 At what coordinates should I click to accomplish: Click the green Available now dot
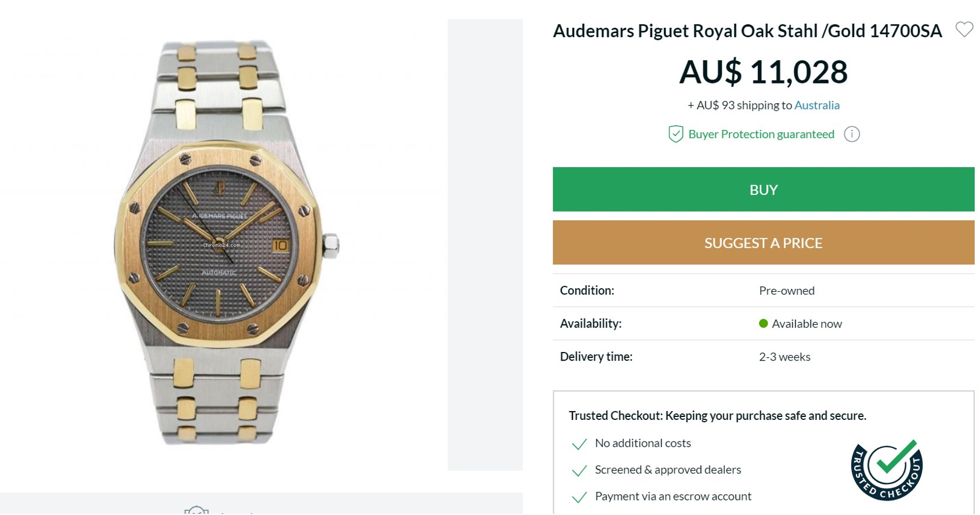763,324
